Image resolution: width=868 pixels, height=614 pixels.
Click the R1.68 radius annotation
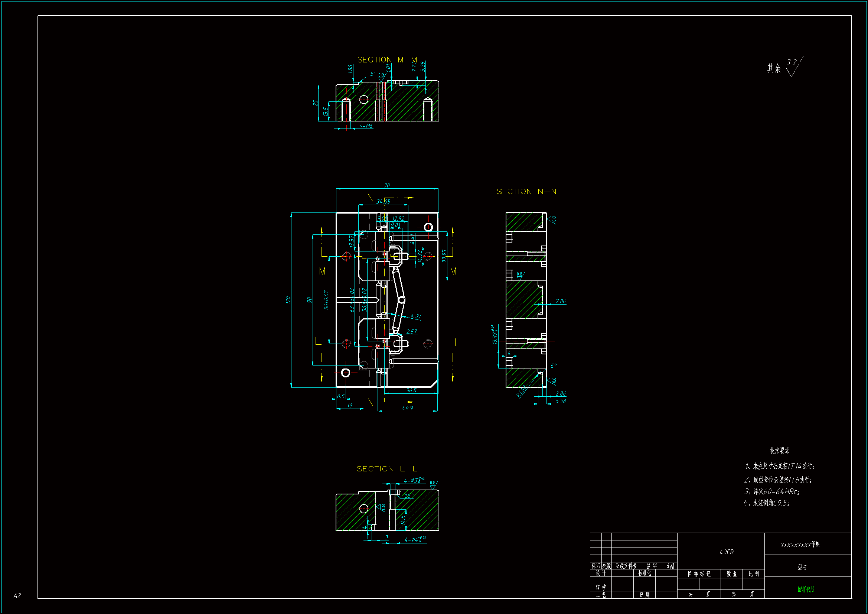(x=521, y=391)
